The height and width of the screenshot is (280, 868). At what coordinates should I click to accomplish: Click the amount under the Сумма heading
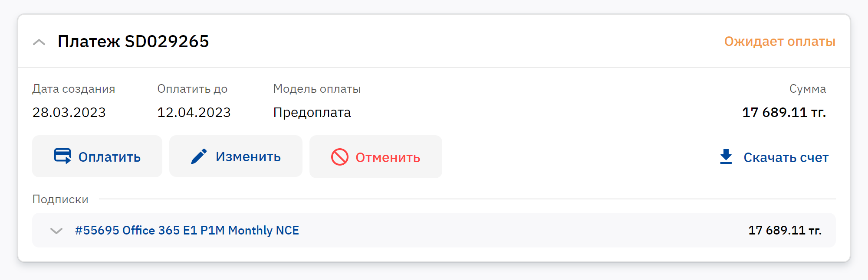(783, 113)
